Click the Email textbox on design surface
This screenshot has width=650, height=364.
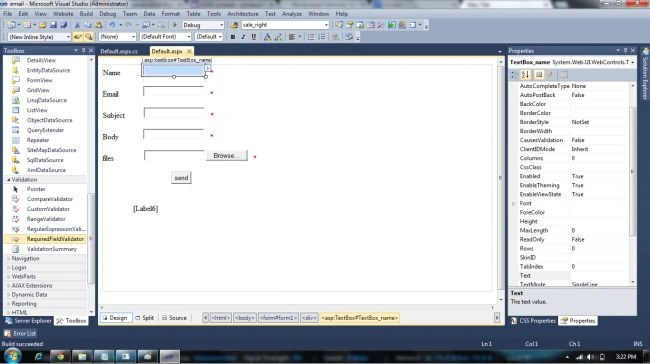click(174, 91)
